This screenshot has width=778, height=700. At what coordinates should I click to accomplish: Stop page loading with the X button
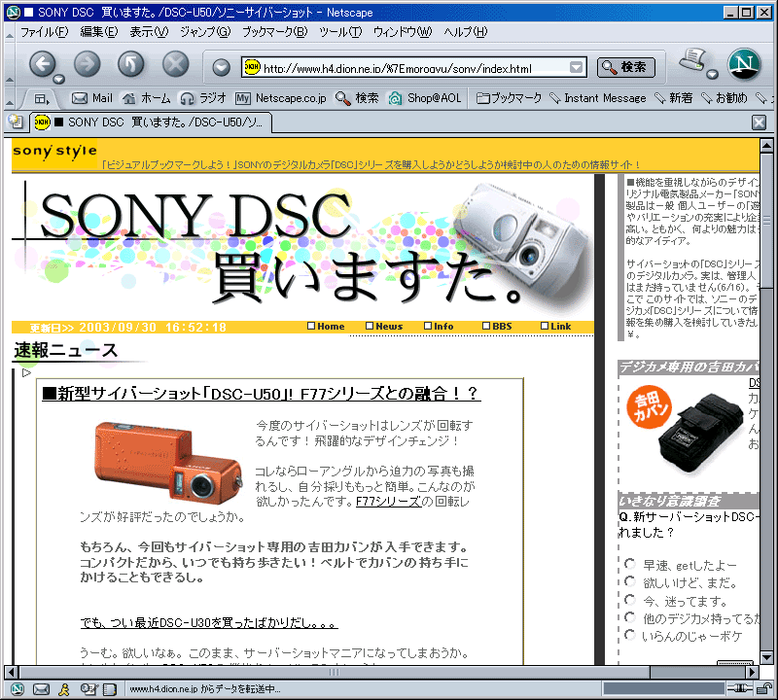pos(176,64)
